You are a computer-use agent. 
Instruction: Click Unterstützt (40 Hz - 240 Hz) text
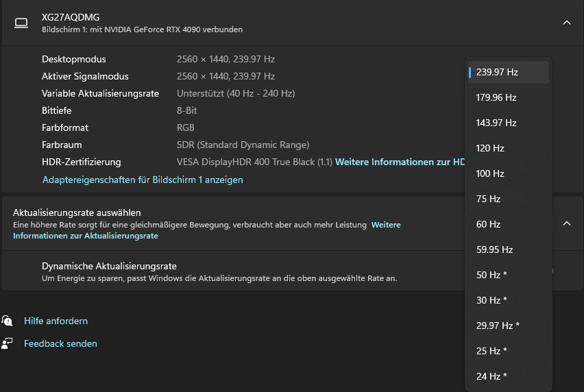coord(236,93)
